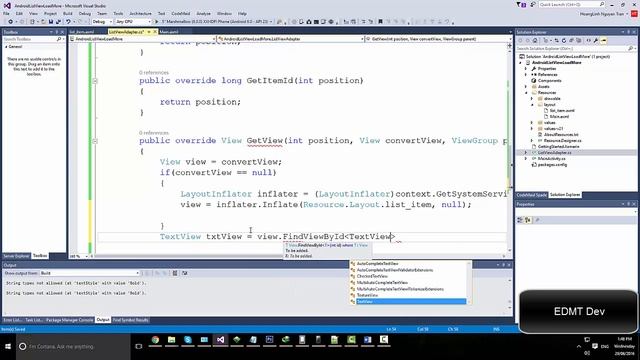Image resolution: width=640 pixels, height=360 pixels.
Task: Expand the References node
Action: coord(526,75)
